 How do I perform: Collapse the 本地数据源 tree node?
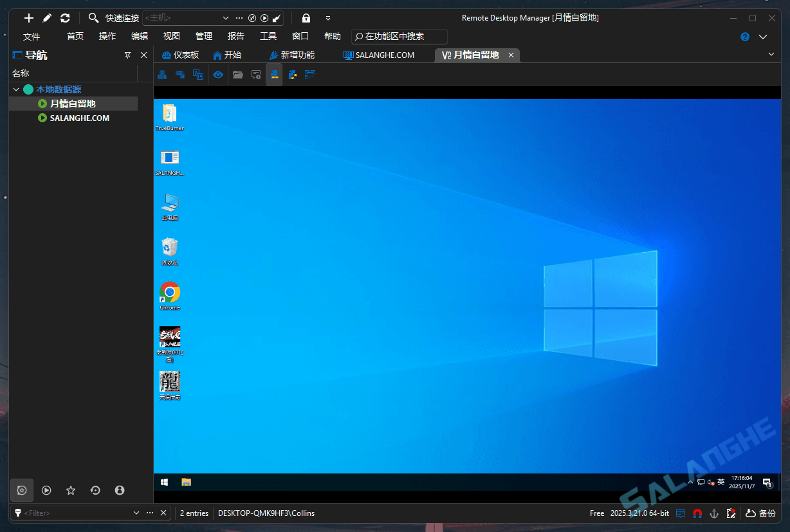tap(16, 89)
